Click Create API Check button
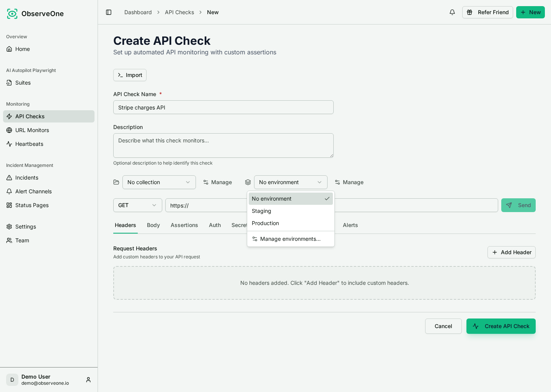The image size is (551, 392). [501, 326]
